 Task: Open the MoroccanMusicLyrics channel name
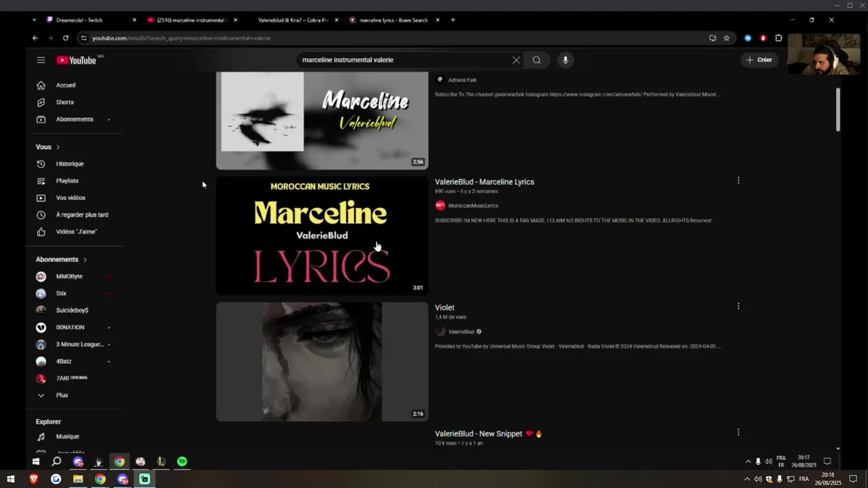(x=473, y=205)
